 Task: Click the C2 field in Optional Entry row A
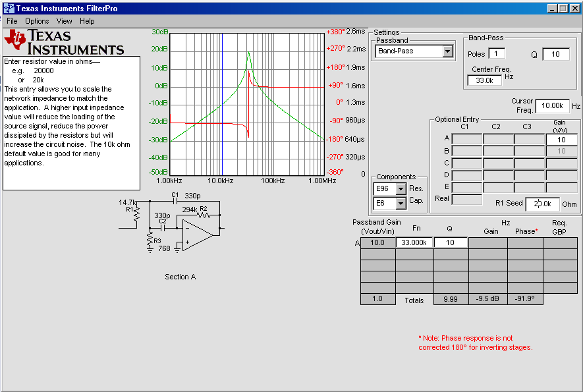tap(499, 140)
